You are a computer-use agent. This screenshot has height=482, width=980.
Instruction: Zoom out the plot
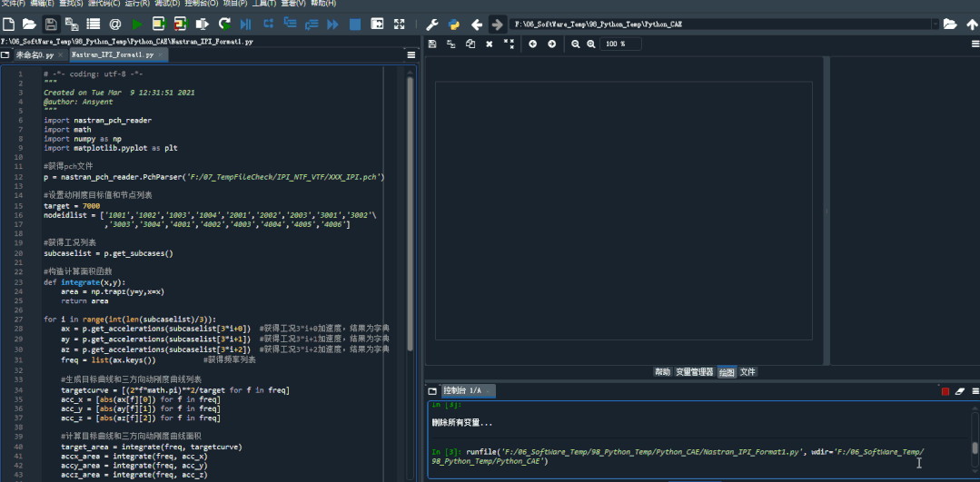point(575,44)
